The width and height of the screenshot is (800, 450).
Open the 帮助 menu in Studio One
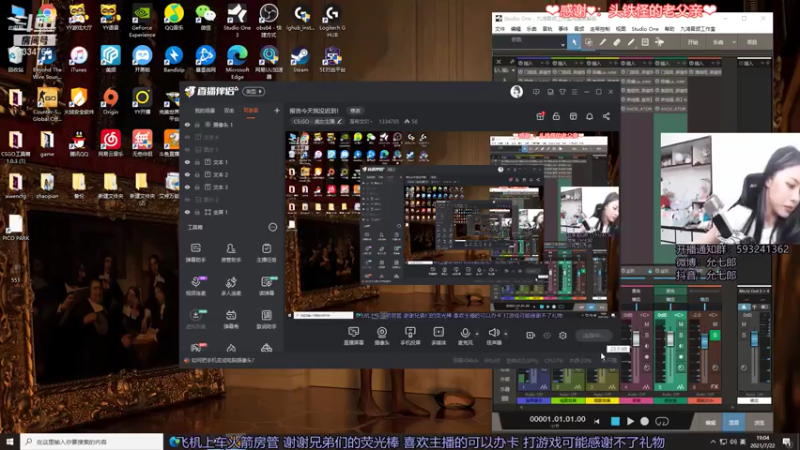[x=669, y=29]
